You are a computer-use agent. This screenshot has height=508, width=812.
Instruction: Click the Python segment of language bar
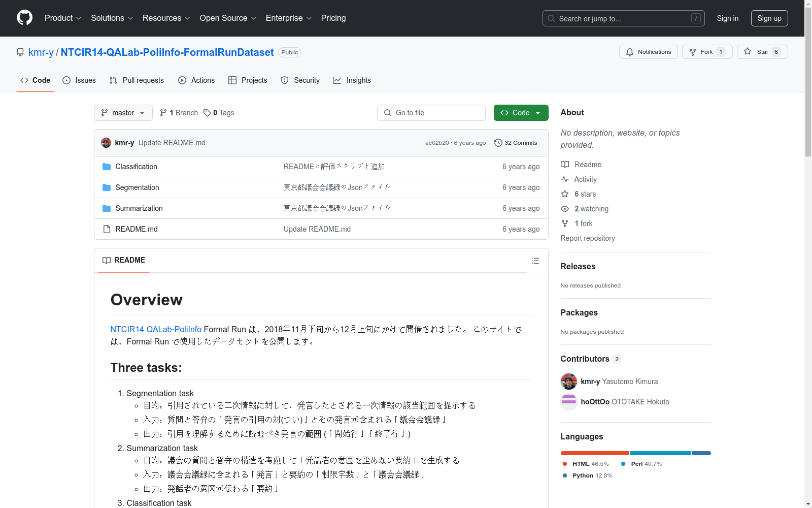click(x=701, y=453)
